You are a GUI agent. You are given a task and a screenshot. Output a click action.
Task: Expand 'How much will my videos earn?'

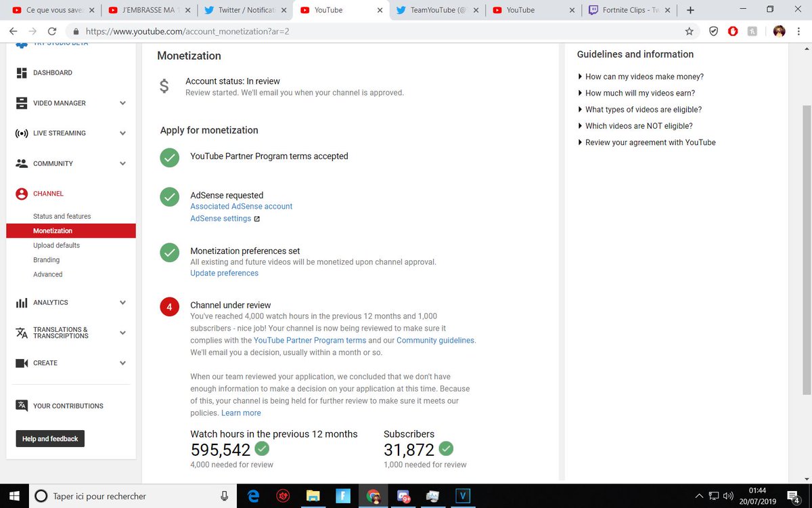[636, 93]
